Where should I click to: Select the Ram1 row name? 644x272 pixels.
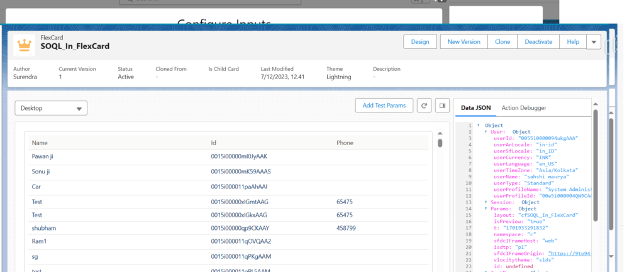click(40, 241)
